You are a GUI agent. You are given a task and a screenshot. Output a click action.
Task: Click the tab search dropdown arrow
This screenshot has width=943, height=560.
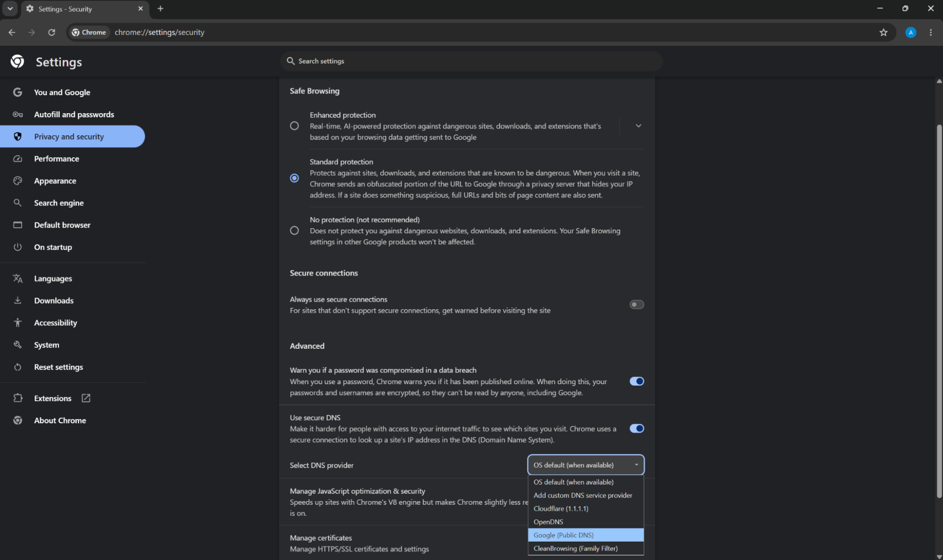(x=10, y=8)
